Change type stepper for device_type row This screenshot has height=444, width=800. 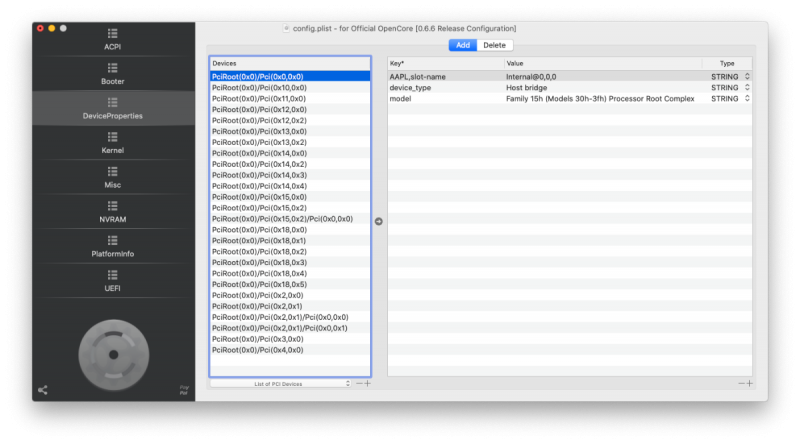(747, 88)
